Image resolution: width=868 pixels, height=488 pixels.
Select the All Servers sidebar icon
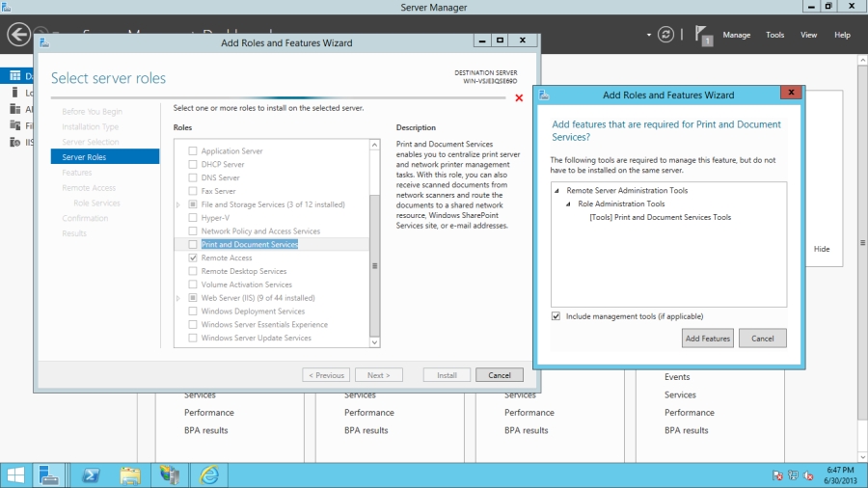point(14,109)
